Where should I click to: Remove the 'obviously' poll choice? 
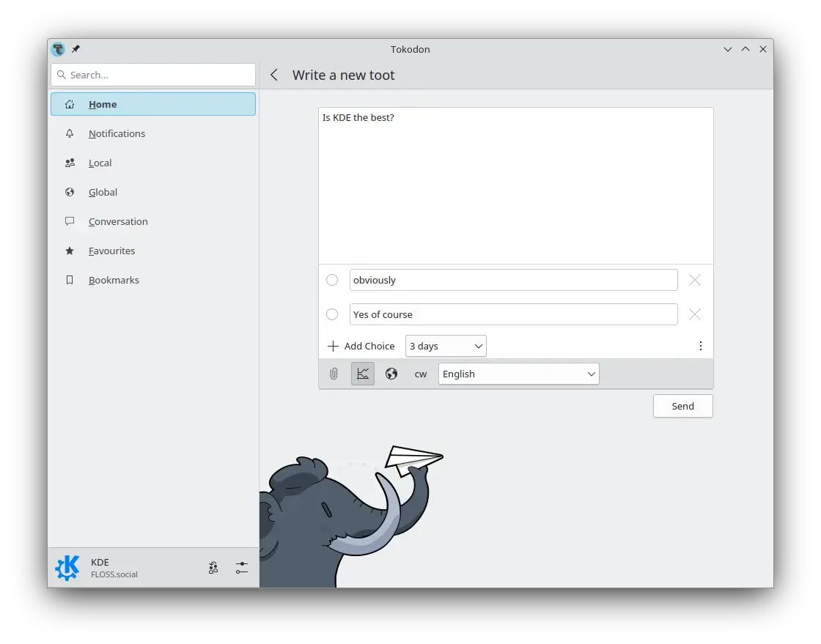click(695, 280)
